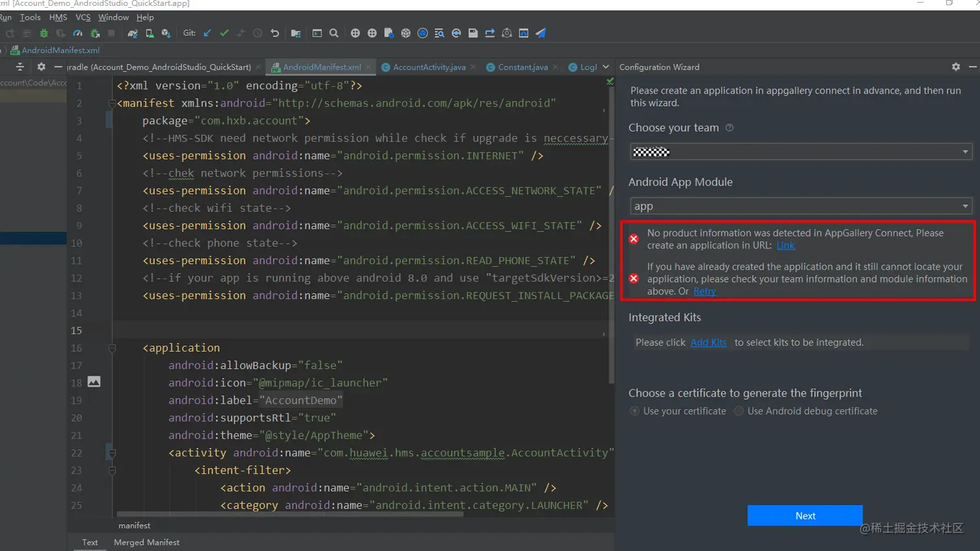Click Git show history clock icon
980x551 pixels.
257,33
